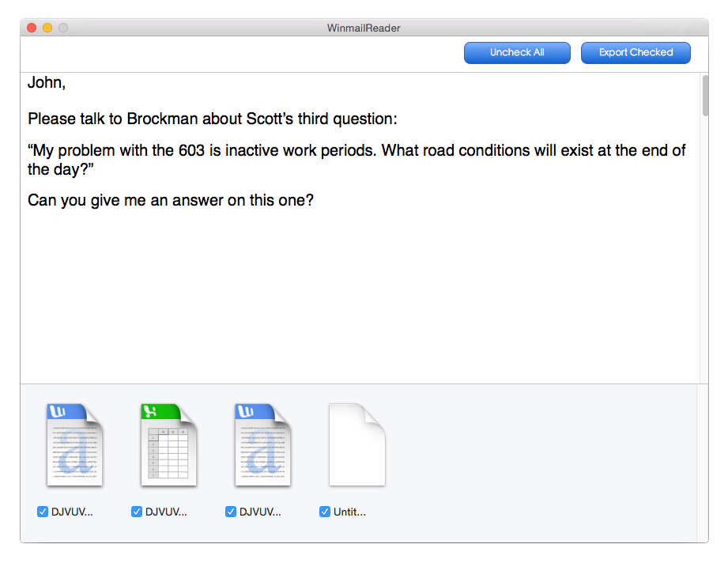Screen dimensions: 728x563
Task: Click the Untit... file name label
Action: pyautogui.click(x=349, y=512)
